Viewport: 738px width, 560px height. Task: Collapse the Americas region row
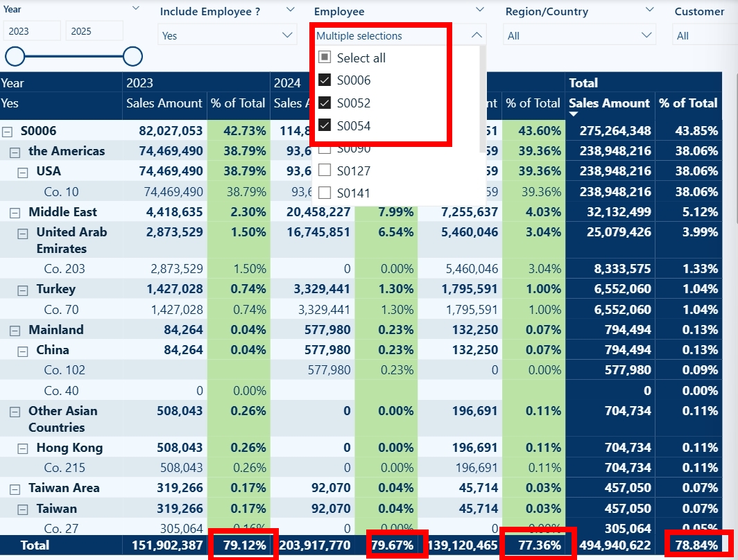point(15,152)
